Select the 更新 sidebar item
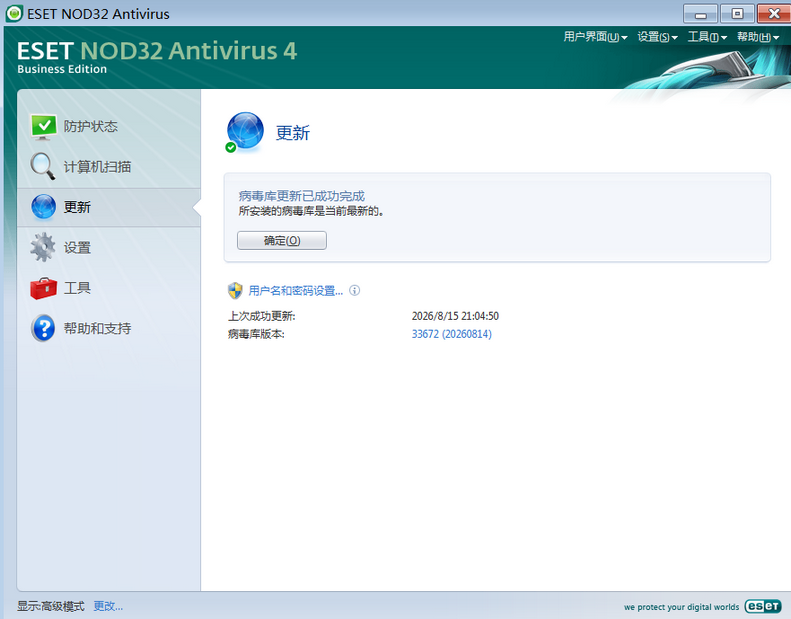Viewport: 791px width, 619px height. pyautogui.click(x=109, y=207)
